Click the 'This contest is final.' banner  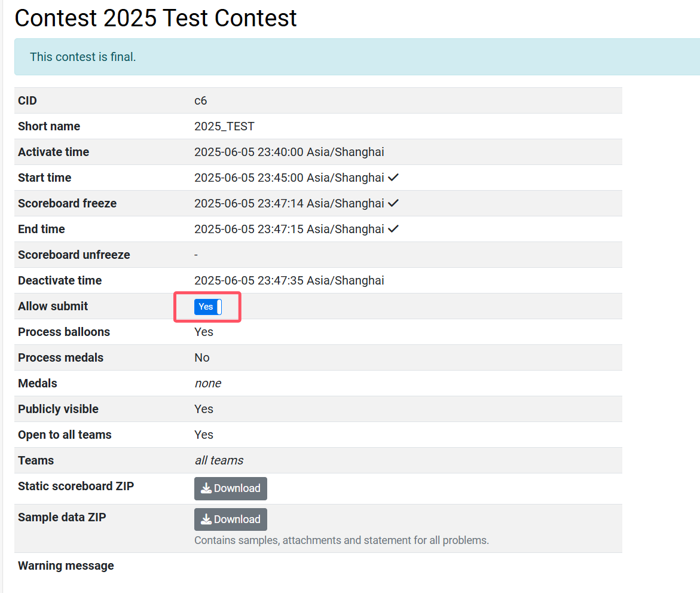[357, 57]
